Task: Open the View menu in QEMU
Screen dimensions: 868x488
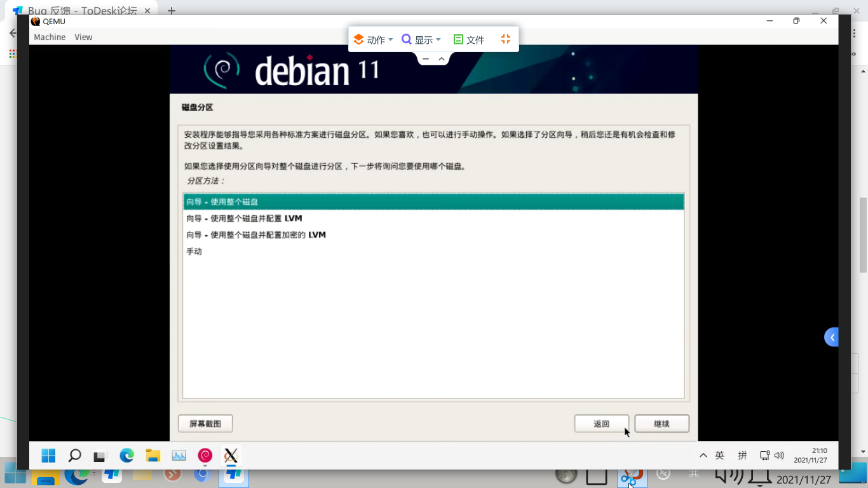Action: tap(83, 37)
